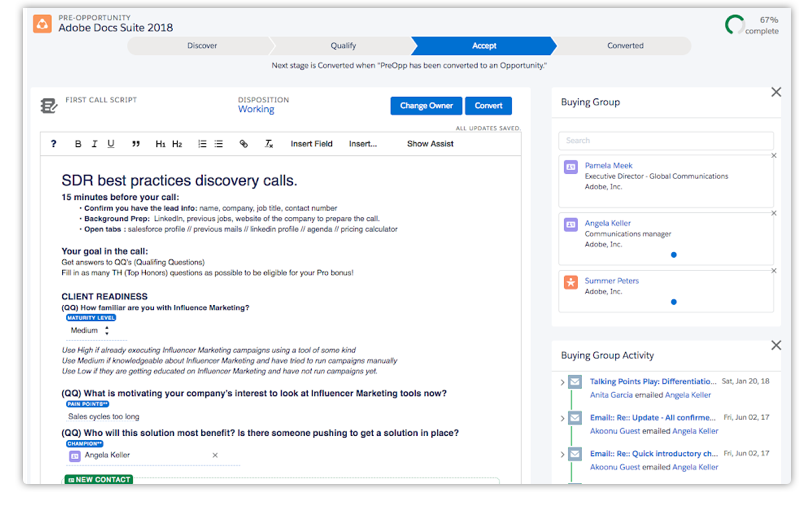Click email icon for Talking Points Play
The height and width of the screenshot is (527, 799).
tap(575, 382)
